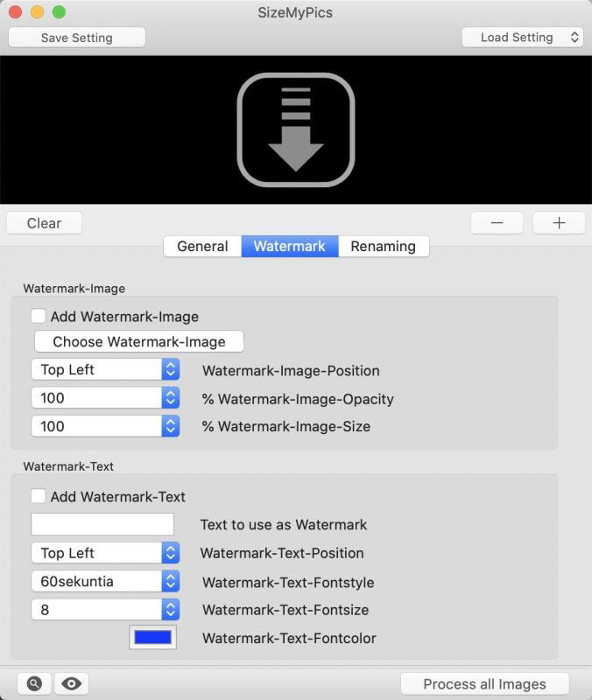The height and width of the screenshot is (700, 592).
Task: Click the magnifier zoom icon button
Action: pyautogui.click(x=34, y=683)
